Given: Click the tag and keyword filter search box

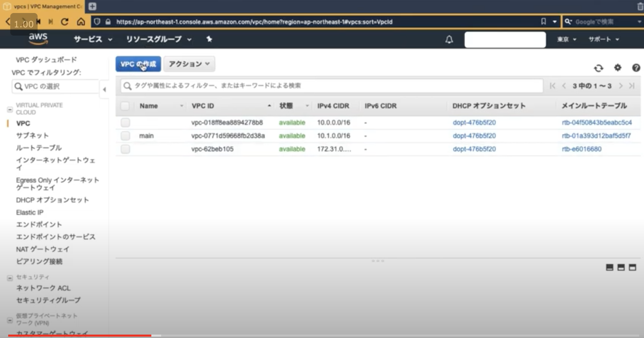Looking at the screenshot, I should click(332, 86).
